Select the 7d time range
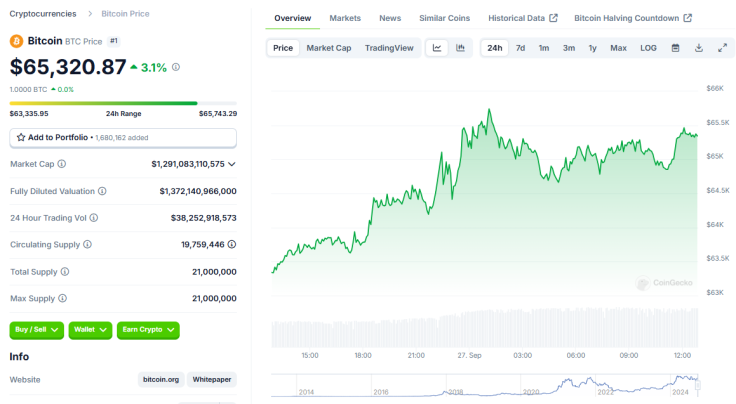Viewport: 736px width, 404px height. tap(521, 48)
